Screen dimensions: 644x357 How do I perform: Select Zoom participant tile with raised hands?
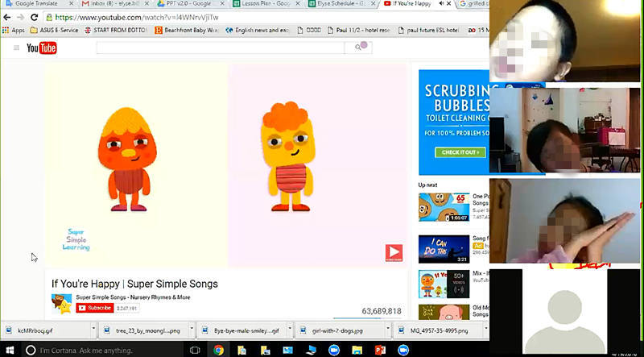point(565,221)
